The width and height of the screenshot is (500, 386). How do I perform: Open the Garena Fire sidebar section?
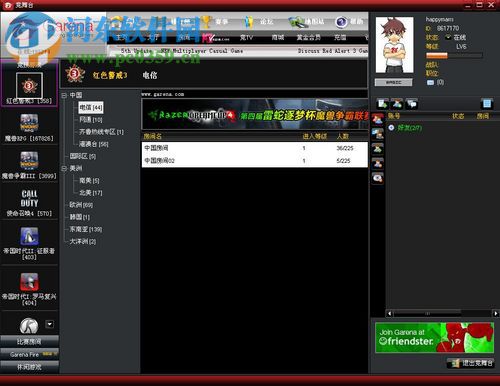coord(29,354)
